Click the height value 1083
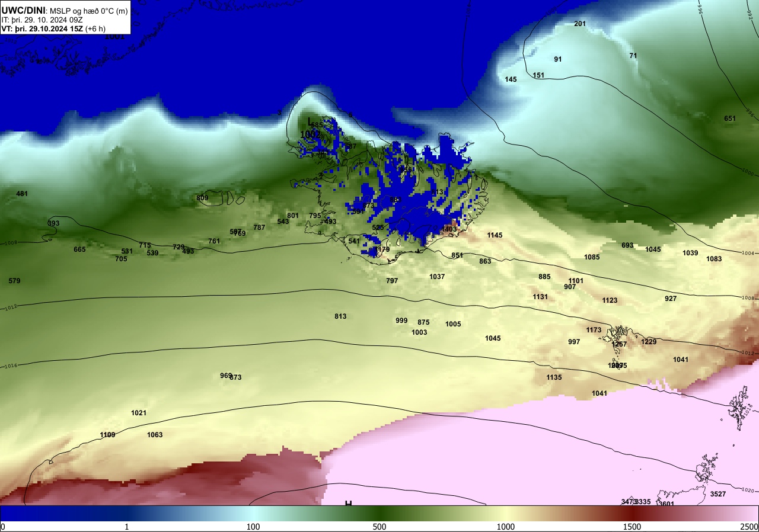The width and height of the screenshot is (759, 532). pos(714,259)
